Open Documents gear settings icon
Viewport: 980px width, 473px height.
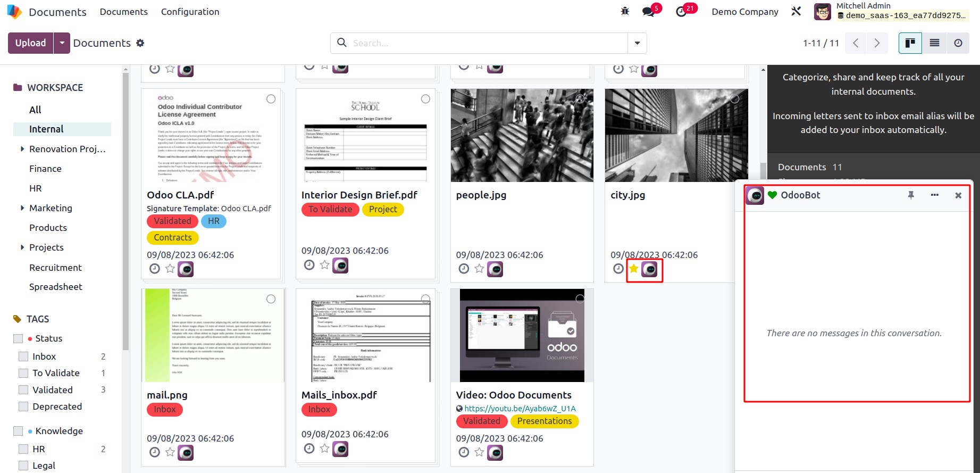point(140,43)
